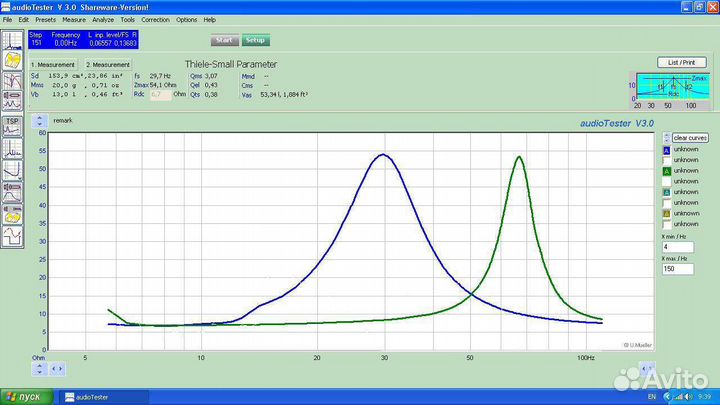Viewport: 720px width, 405px height.
Task: Select the speaker waveform measurement icon
Action: tap(12, 101)
